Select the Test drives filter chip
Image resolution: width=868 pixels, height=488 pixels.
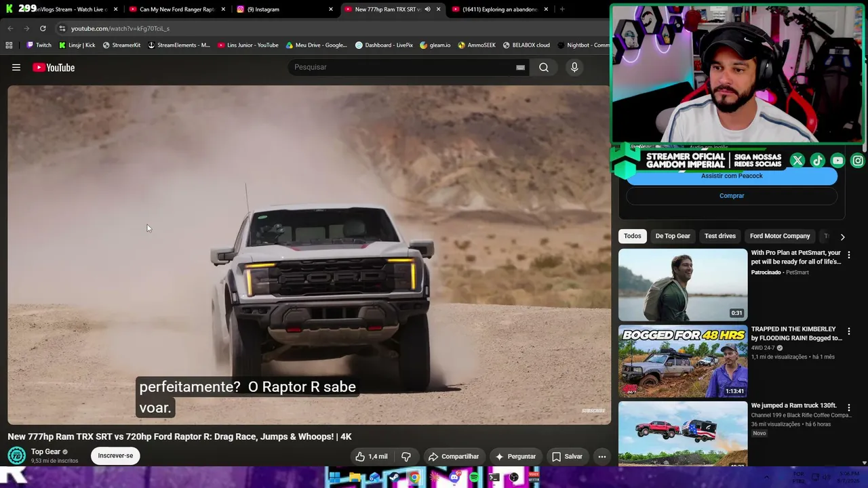pos(720,236)
